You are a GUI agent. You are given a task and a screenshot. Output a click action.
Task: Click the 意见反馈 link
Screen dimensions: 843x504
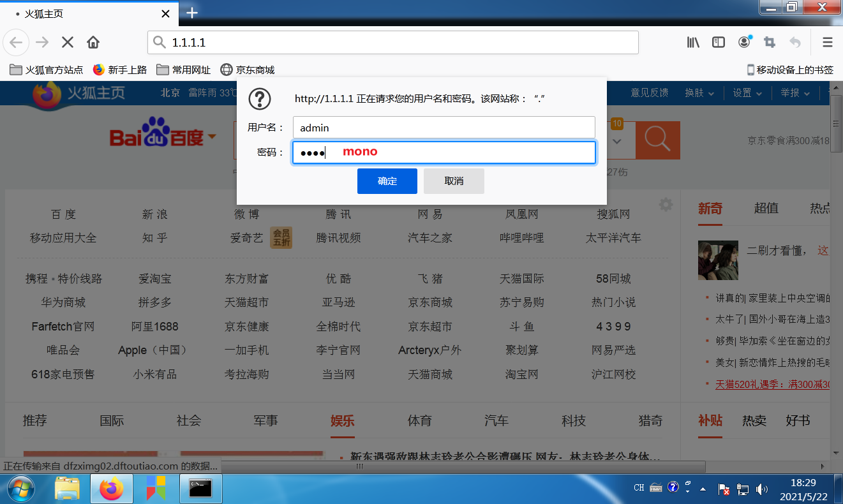[x=650, y=93]
